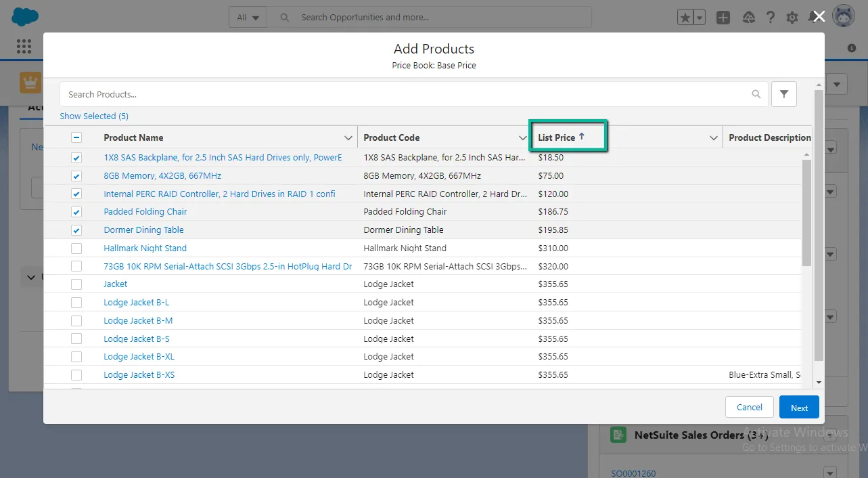Uncheck the 8GB Memory row checkbox
The width and height of the screenshot is (868, 478).
[76, 176]
